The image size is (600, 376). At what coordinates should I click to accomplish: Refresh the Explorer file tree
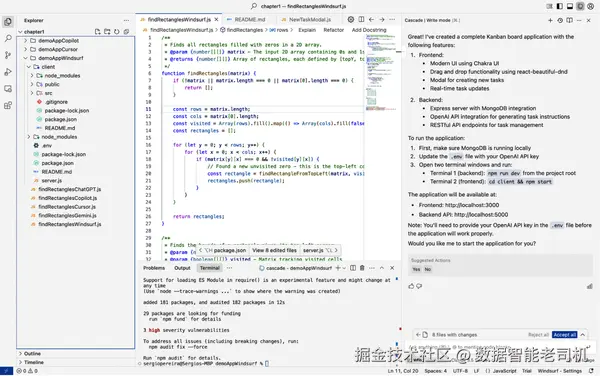click(117, 32)
